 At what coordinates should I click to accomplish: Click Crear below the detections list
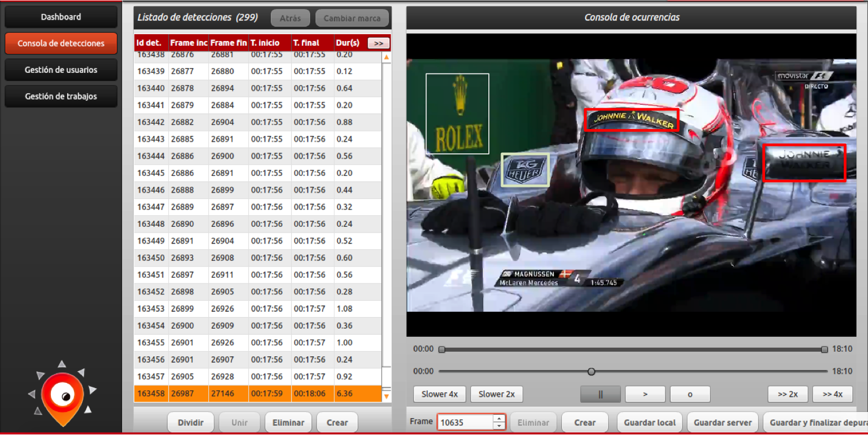tap(337, 423)
